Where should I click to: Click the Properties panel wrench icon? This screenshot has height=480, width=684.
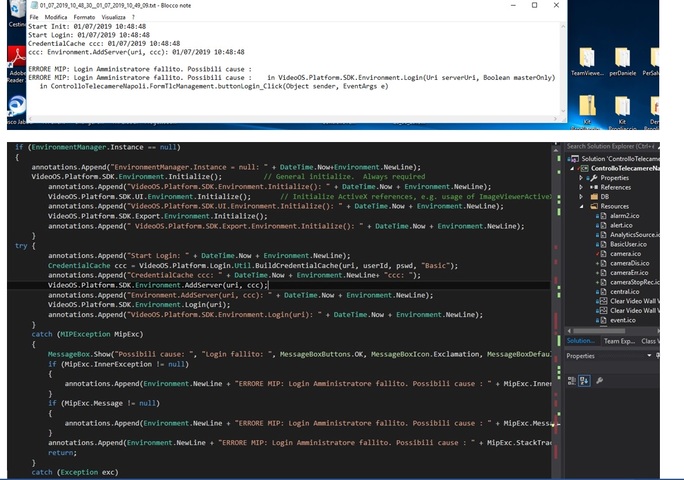(x=598, y=380)
